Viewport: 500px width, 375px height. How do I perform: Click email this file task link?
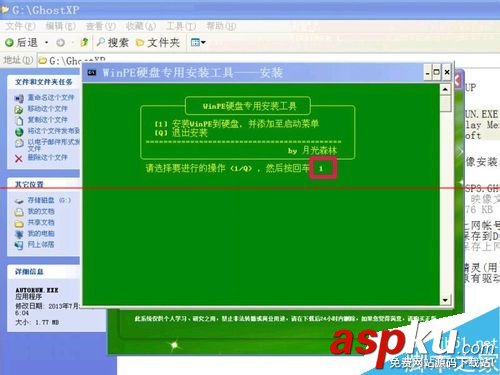click(54, 145)
